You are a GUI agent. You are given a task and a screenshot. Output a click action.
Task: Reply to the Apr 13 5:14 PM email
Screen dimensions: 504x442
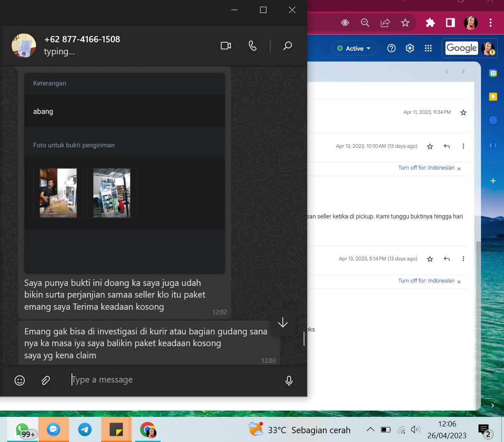(x=447, y=259)
